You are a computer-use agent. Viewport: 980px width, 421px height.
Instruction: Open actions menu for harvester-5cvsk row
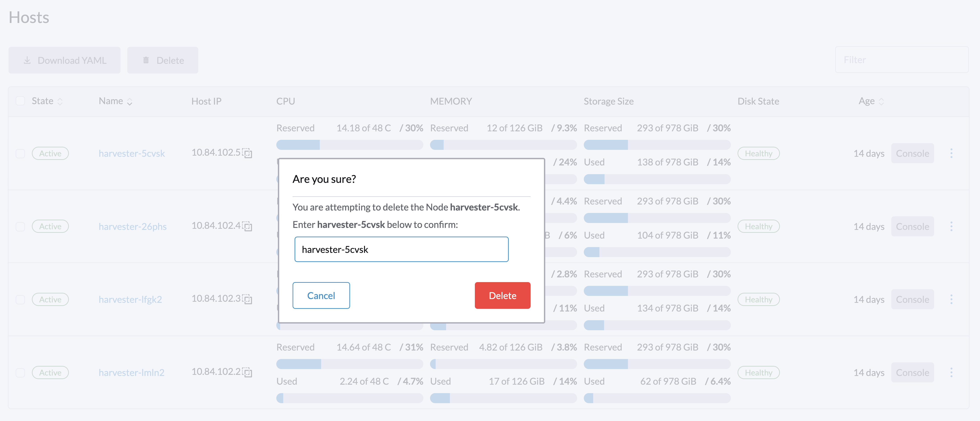point(951,153)
